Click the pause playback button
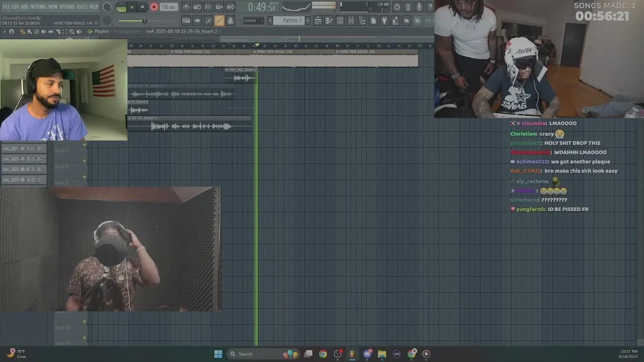Image resolution: width=644 pixels, height=362 pixels. (x=132, y=7)
